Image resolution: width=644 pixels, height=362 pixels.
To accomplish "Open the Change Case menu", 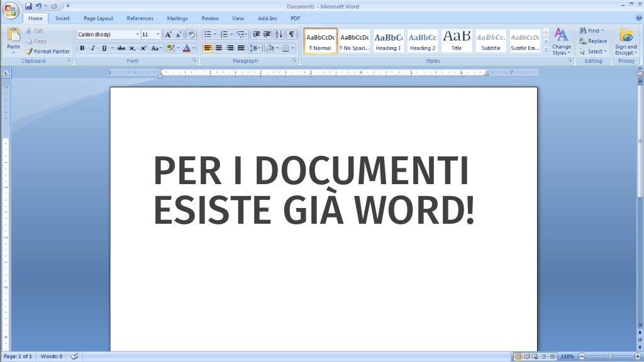I will pos(156,48).
